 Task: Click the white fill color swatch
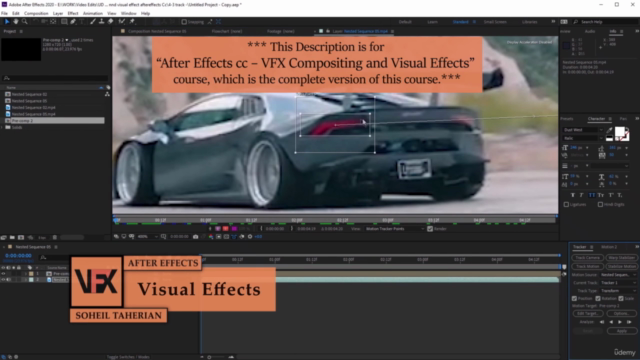click(619, 132)
